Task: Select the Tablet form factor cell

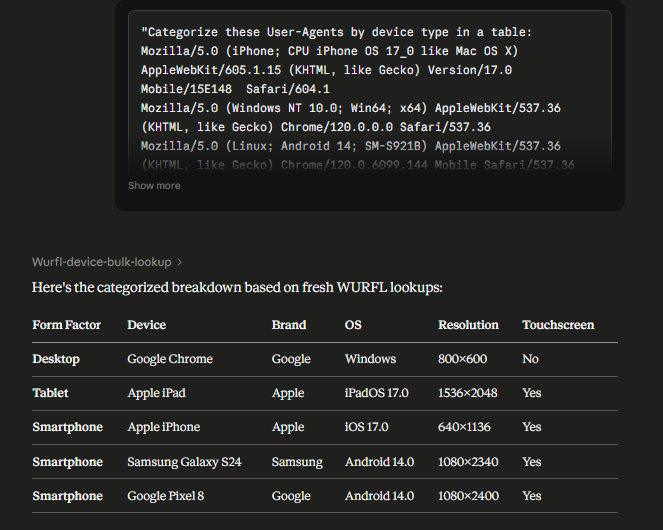Action: coord(50,393)
